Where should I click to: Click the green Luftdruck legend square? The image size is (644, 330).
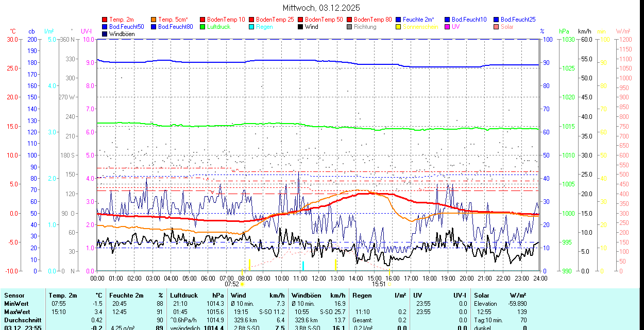tap(203, 27)
